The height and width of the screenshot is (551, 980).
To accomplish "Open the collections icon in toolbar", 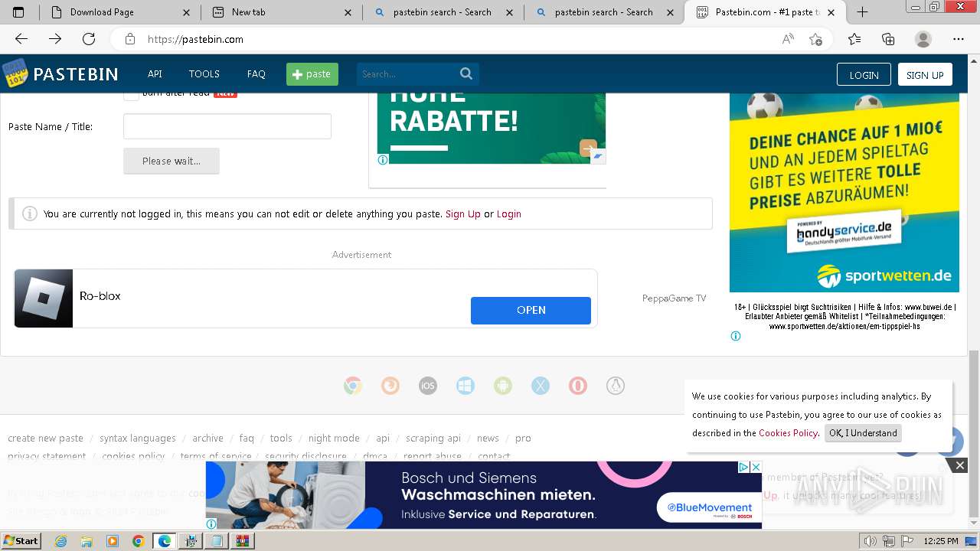I will (x=888, y=39).
